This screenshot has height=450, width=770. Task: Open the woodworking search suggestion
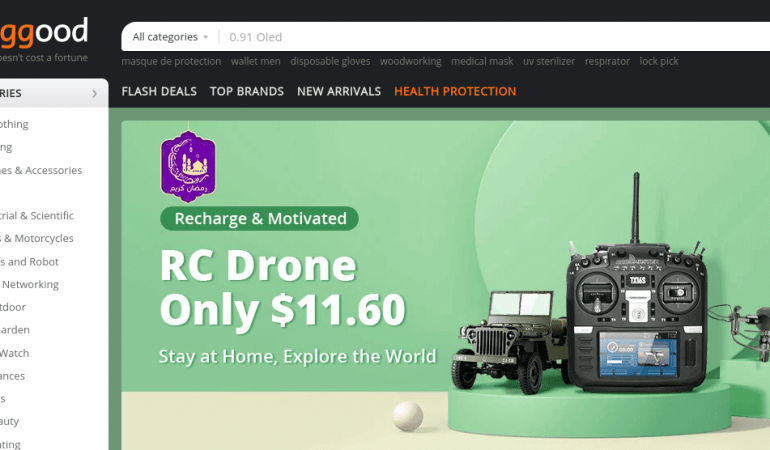tap(411, 61)
